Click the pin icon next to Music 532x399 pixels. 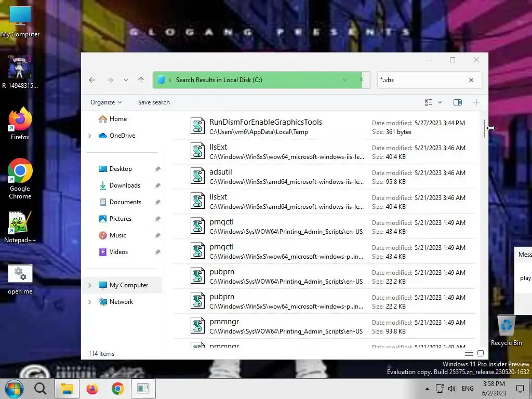coord(158,235)
